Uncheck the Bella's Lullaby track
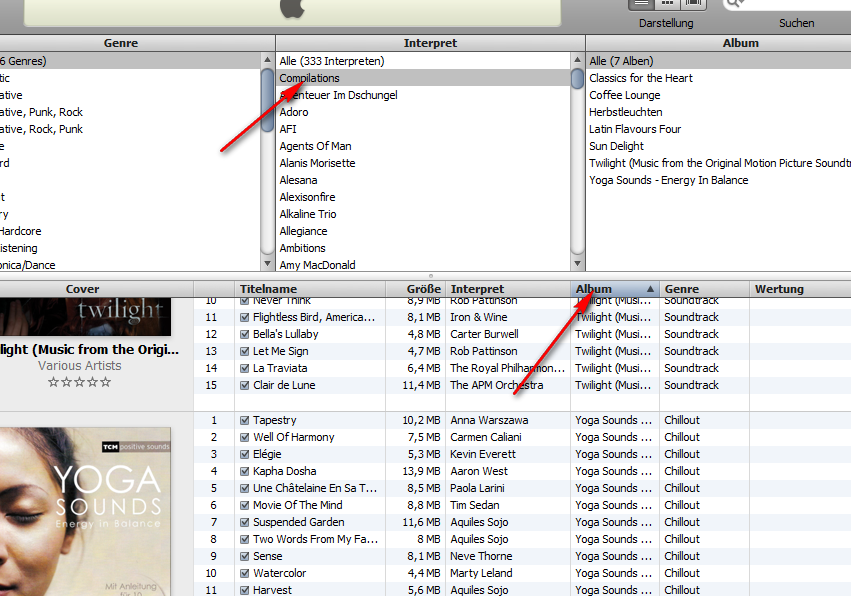This screenshot has height=596, width=851. coord(244,334)
